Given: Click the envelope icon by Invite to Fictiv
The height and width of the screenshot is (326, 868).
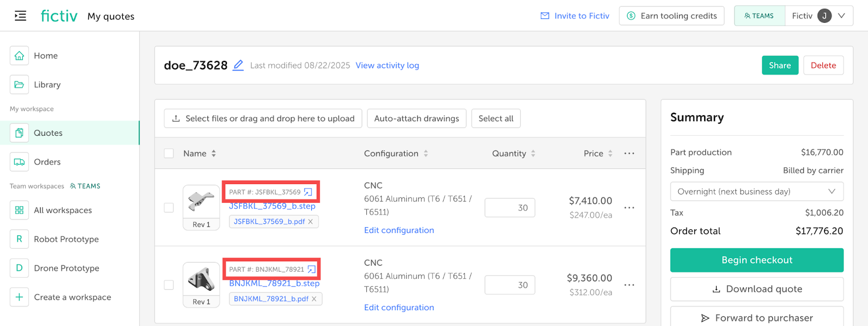Looking at the screenshot, I should pyautogui.click(x=545, y=16).
